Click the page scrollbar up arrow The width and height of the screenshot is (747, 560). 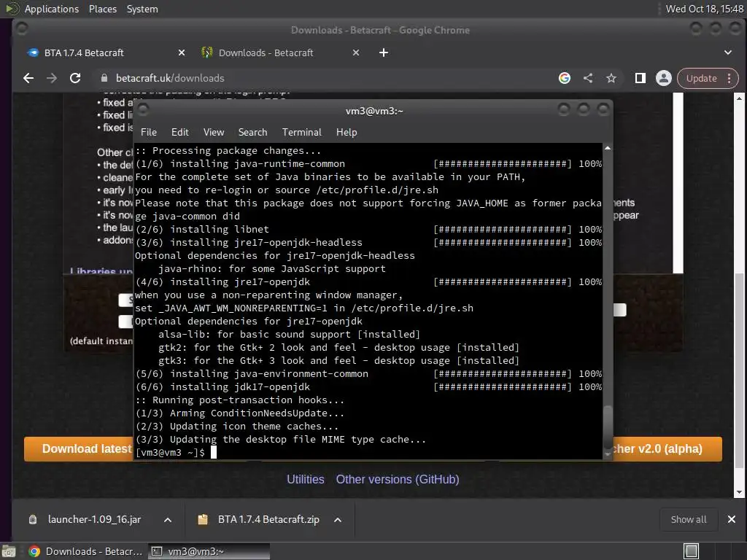click(739, 98)
